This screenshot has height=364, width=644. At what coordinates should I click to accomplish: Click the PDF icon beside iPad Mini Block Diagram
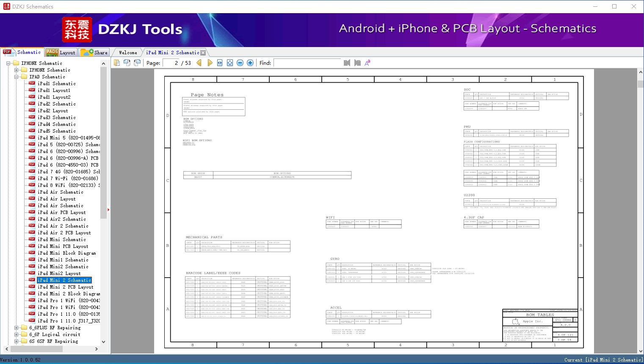[32, 253]
